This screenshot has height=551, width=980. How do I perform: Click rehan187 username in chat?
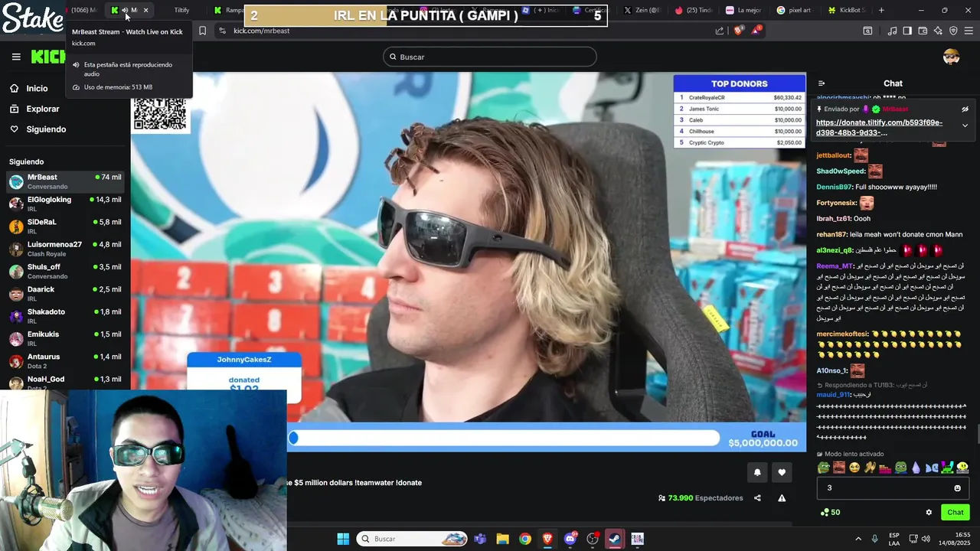click(832, 234)
